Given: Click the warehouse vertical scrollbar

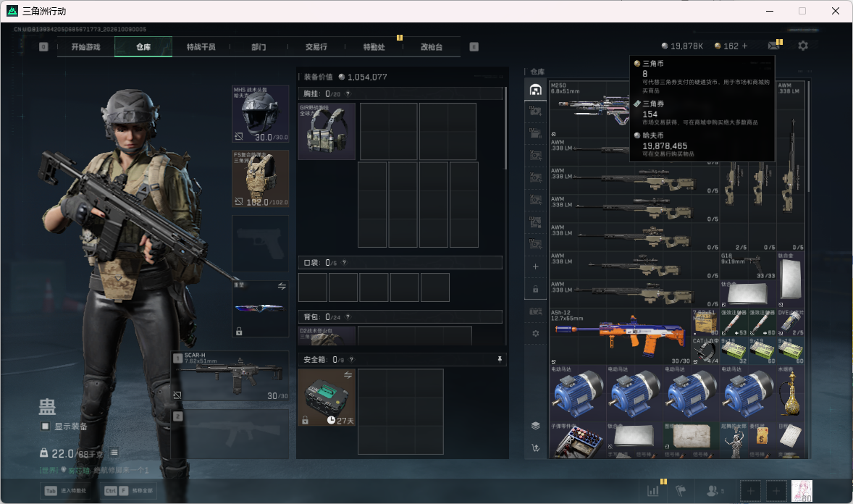Looking at the screenshot, I should pos(808,136).
